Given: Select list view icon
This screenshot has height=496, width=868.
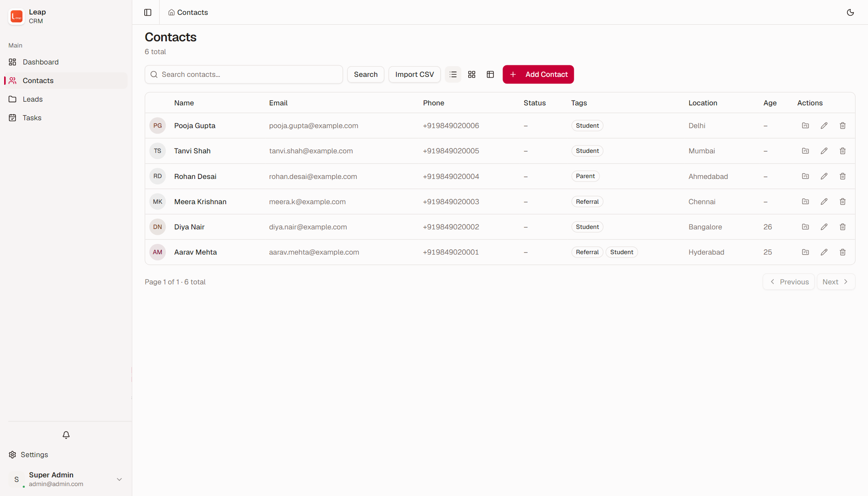Looking at the screenshot, I should [453, 74].
